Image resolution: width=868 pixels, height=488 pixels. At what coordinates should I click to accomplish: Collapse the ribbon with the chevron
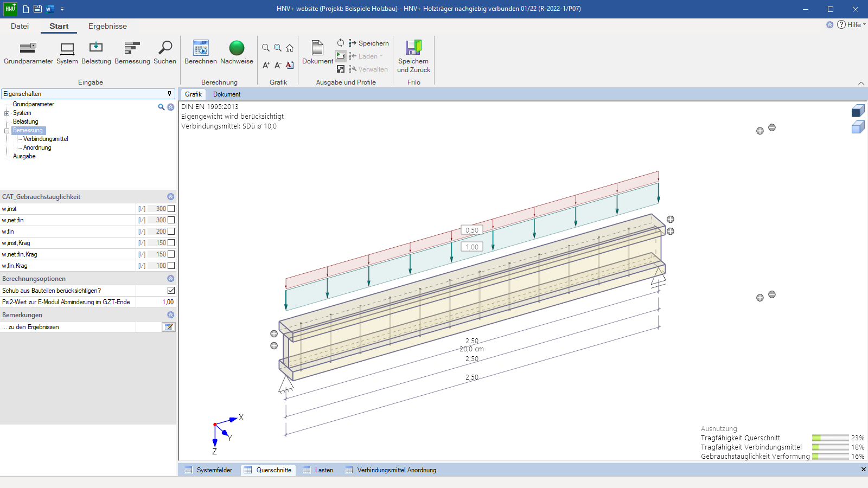coord(861,83)
